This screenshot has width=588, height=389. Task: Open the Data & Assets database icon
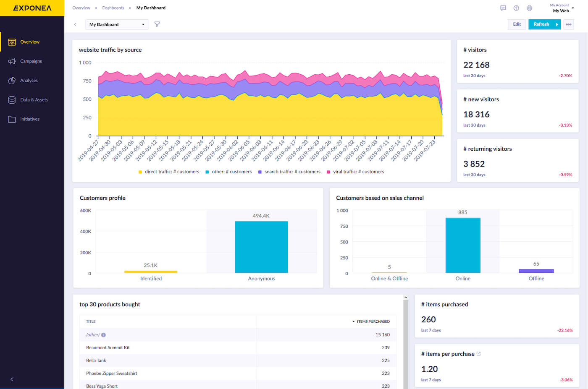12,100
